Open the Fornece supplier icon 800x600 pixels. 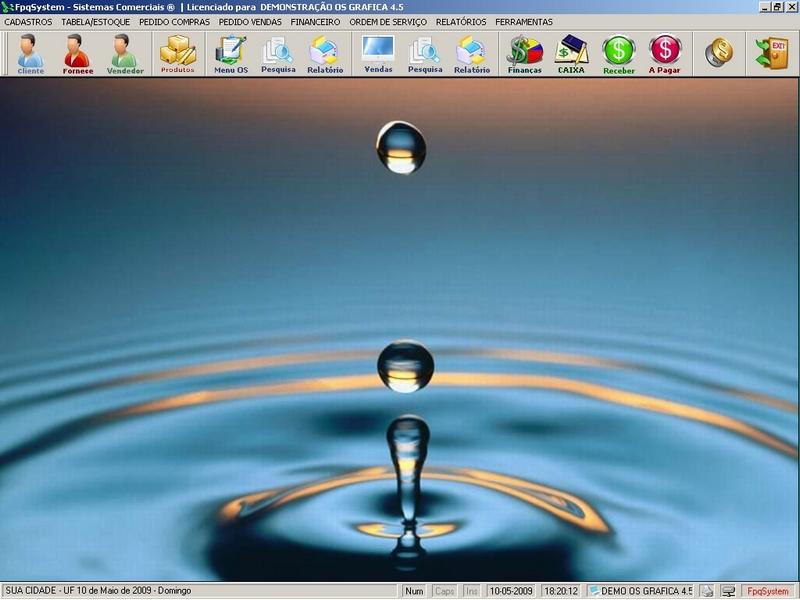[x=78, y=54]
